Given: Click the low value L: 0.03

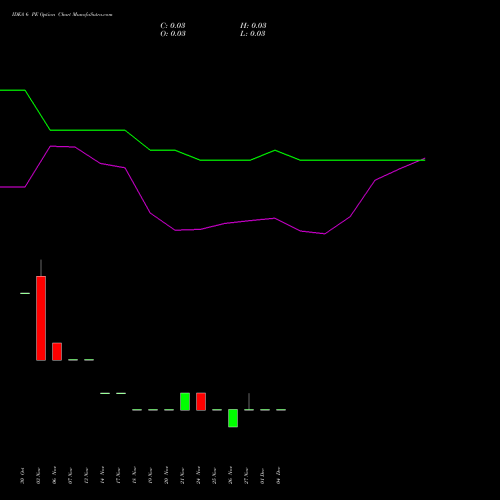Looking at the screenshot, I should (x=253, y=34).
